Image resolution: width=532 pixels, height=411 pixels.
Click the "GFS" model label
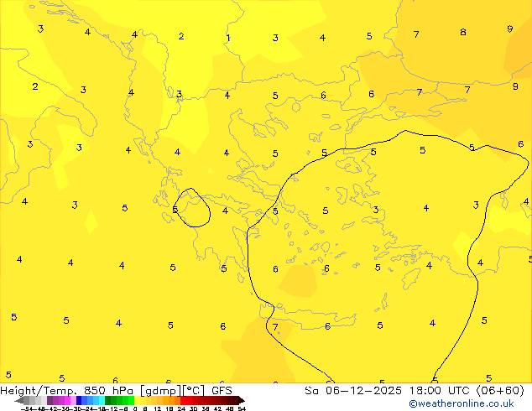pyautogui.click(x=222, y=390)
